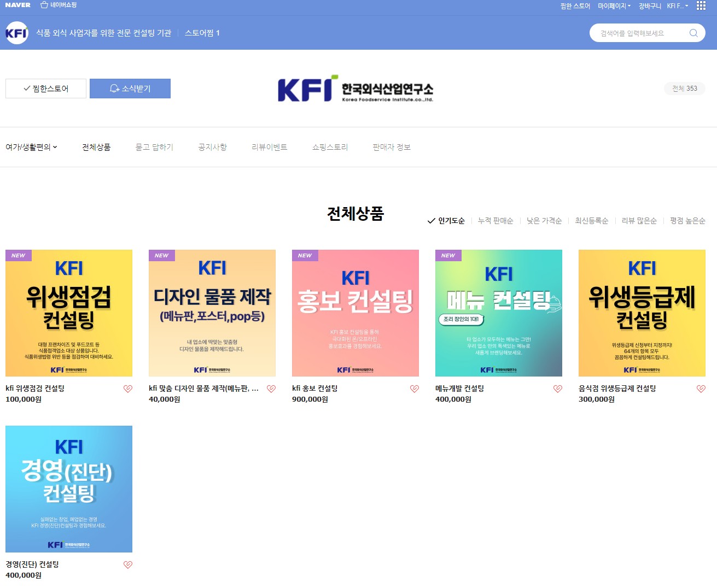Viewport: 717px width, 588px height.
Task: Focus the store search input field
Action: pyautogui.click(x=640, y=33)
